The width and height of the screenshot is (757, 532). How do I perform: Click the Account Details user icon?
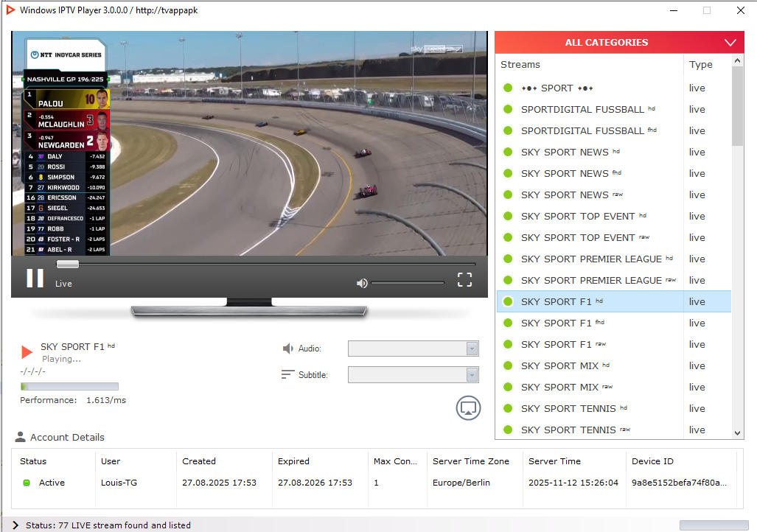(x=20, y=437)
